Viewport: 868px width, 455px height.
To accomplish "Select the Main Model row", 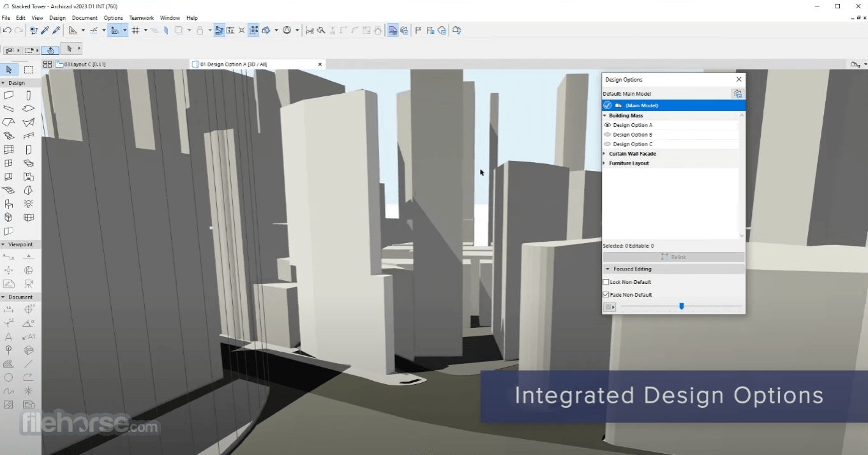I will coord(673,105).
